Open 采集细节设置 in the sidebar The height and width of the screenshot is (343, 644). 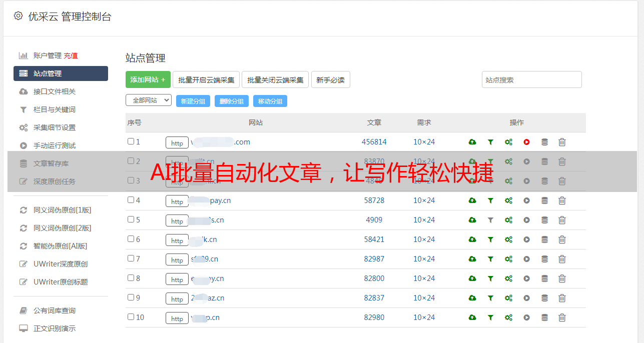pos(55,127)
